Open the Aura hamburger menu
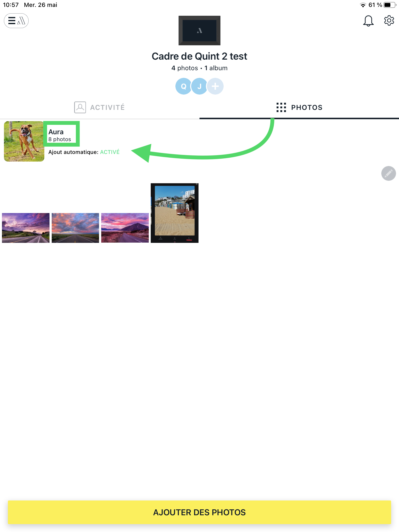399x532 pixels. click(16, 21)
